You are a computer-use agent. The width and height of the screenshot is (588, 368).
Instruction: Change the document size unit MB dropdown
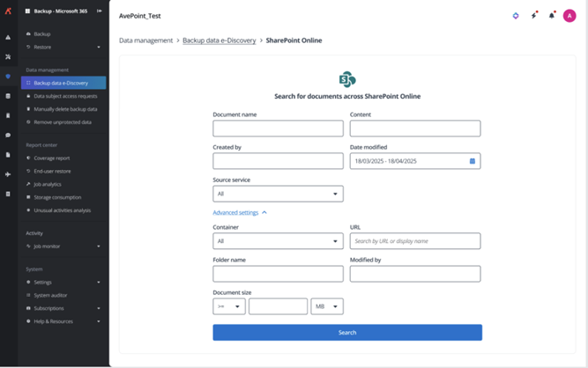click(x=327, y=306)
